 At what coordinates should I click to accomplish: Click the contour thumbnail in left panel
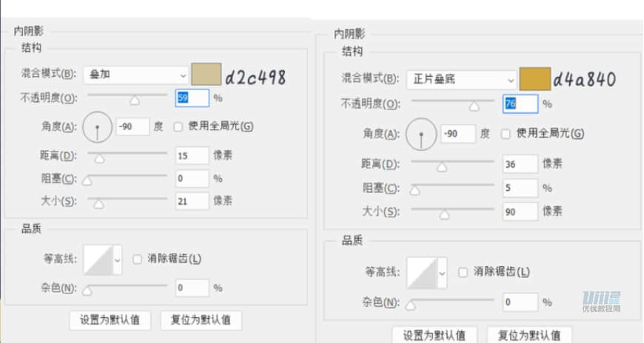tap(98, 259)
